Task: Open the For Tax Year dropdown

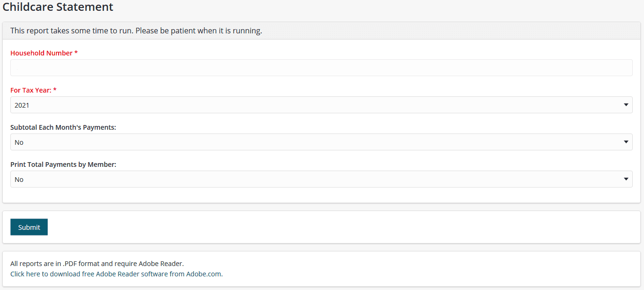Action: 321,105
